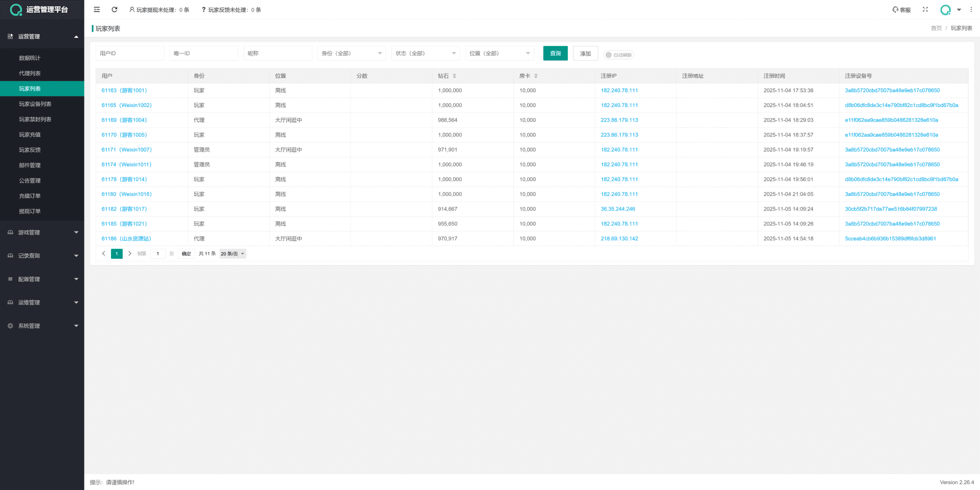Image resolution: width=980 pixels, height=490 pixels.
Task: Click the fullscreen toggle icon
Action: (925, 10)
